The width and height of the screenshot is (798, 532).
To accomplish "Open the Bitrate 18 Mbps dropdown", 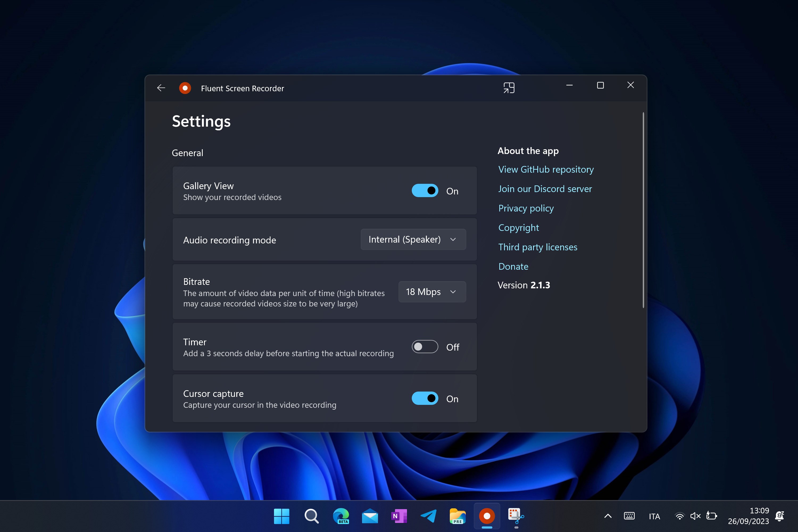I will tap(432, 292).
